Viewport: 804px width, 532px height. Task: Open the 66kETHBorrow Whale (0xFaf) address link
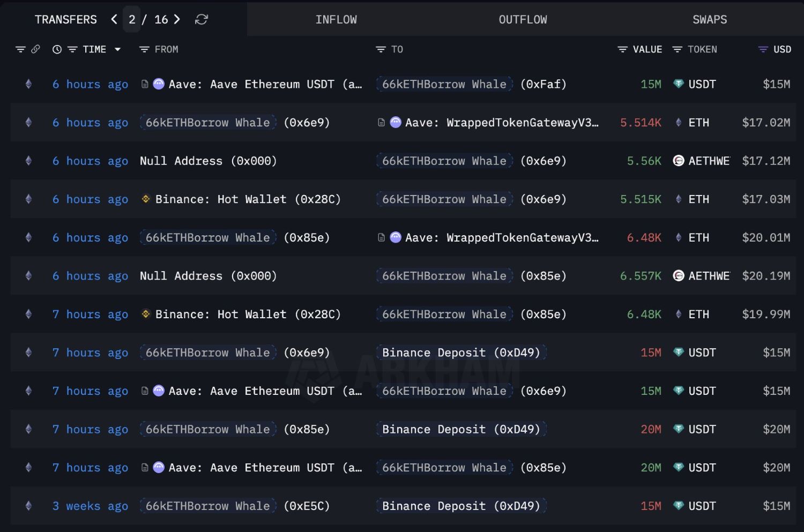coord(444,84)
